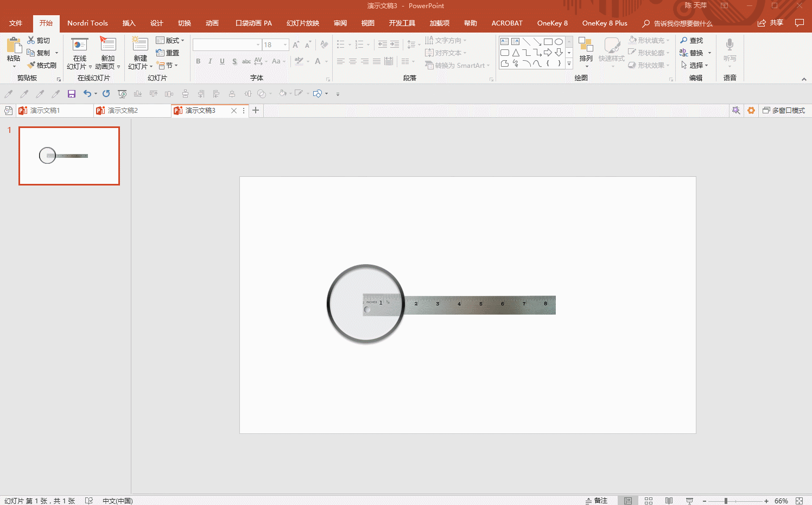Open the Arrange (排列) tool
This screenshot has height=505, width=812.
coord(586,50)
